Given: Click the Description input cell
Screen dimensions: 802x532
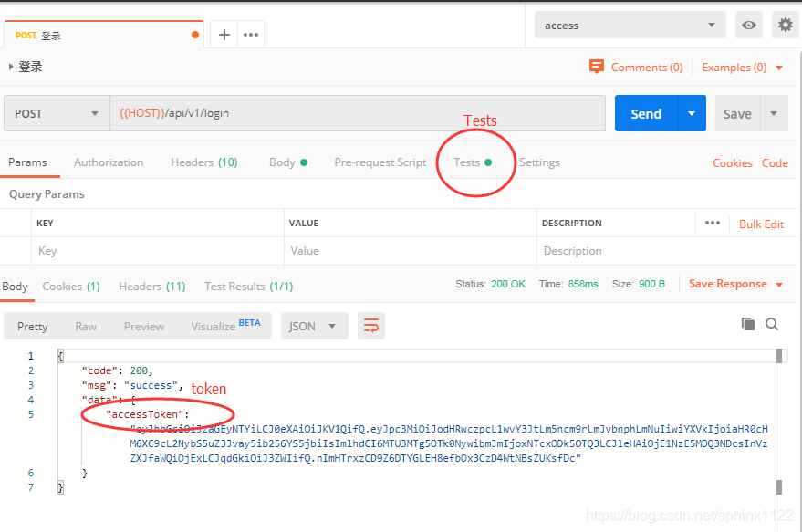Looking at the screenshot, I should point(666,251).
